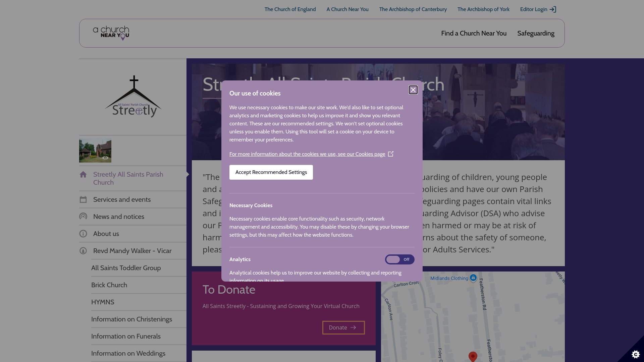Open The Church of England link
Viewport: 644px width, 362px height.
(290, 9)
